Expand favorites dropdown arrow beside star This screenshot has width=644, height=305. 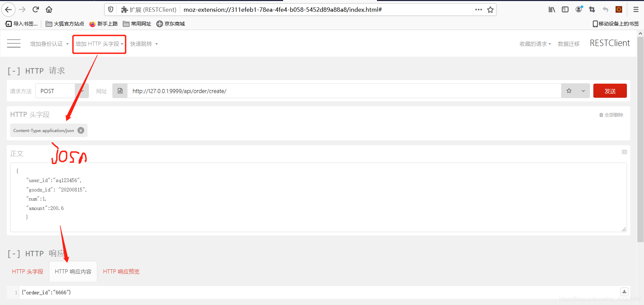point(583,91)
